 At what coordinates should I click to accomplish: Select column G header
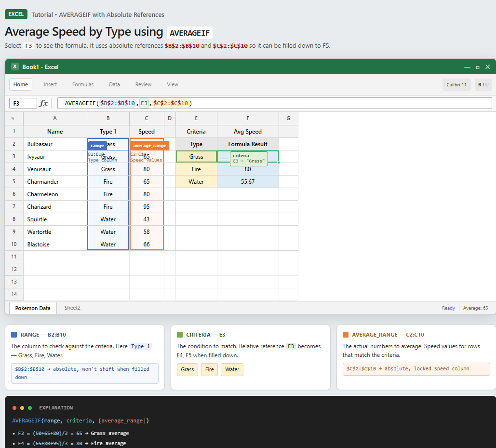click(288, 118)
